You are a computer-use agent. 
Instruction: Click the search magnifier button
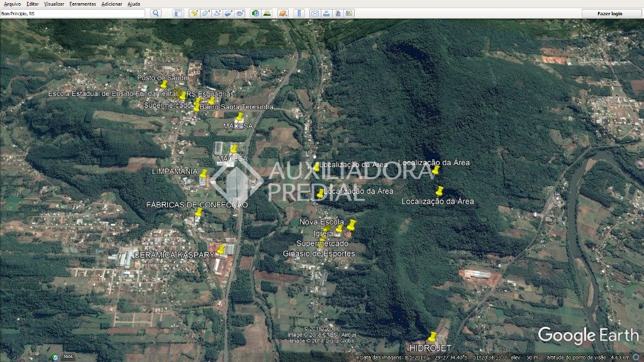pos(156,13)
